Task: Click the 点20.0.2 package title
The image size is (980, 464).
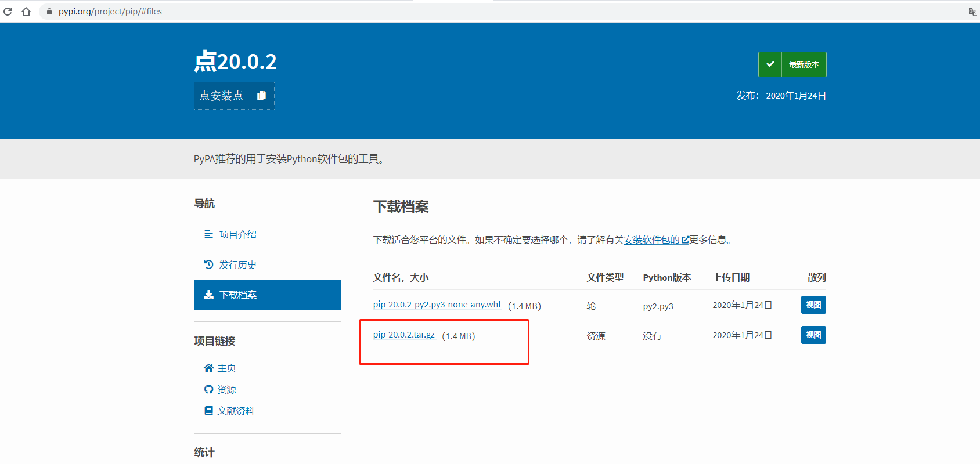Action: 235,61
